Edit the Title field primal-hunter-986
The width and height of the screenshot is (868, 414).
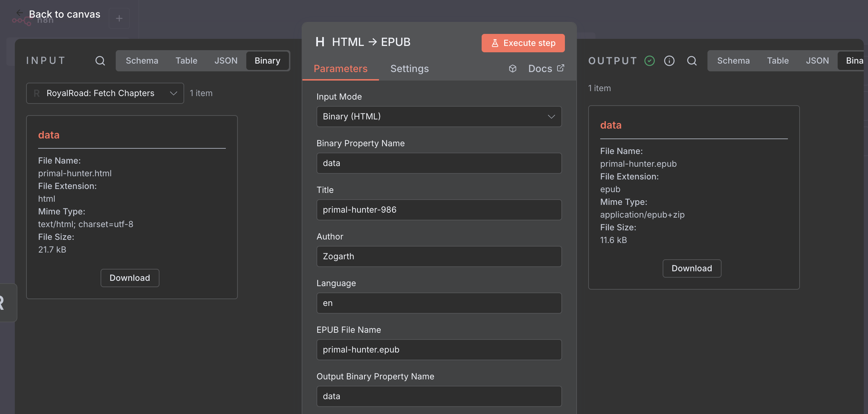[439, 210]
